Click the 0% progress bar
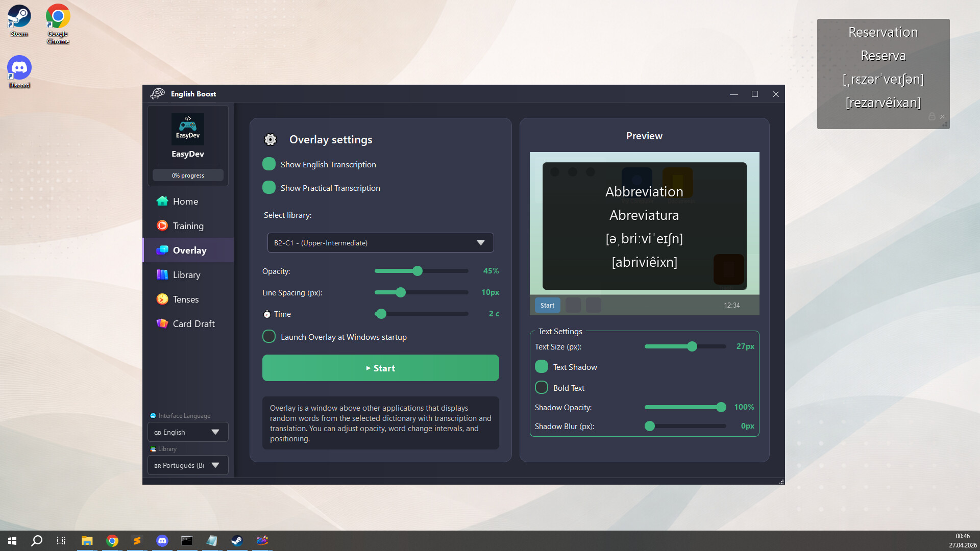Screen dimensions: 980x551 click(188, 176)
